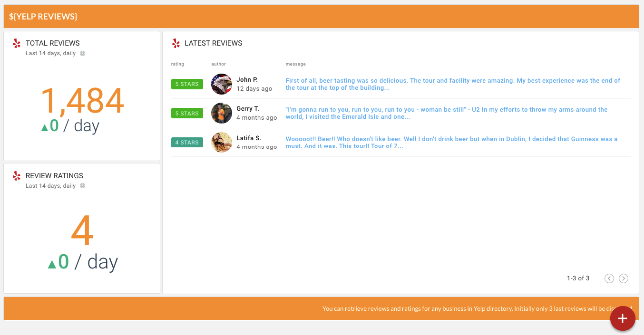This screenshot has height=335, width=644.
Task: Click the review rating value 4
Action: (82, 231)
